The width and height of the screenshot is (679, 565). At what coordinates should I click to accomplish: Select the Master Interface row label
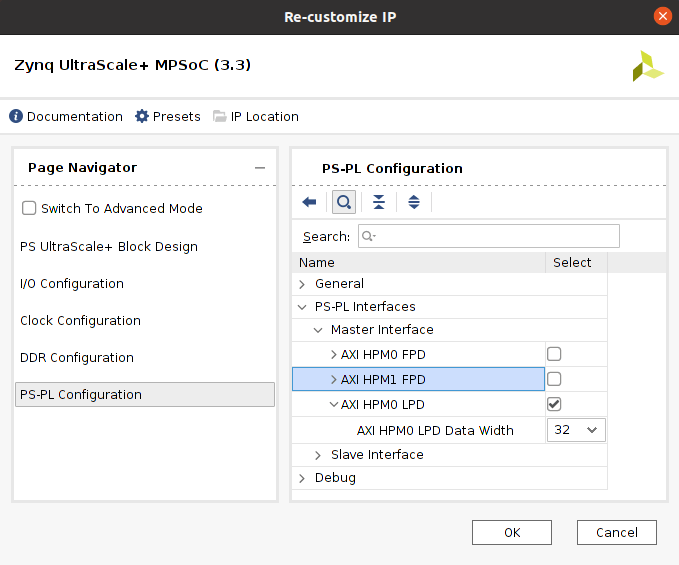(382, 329)
